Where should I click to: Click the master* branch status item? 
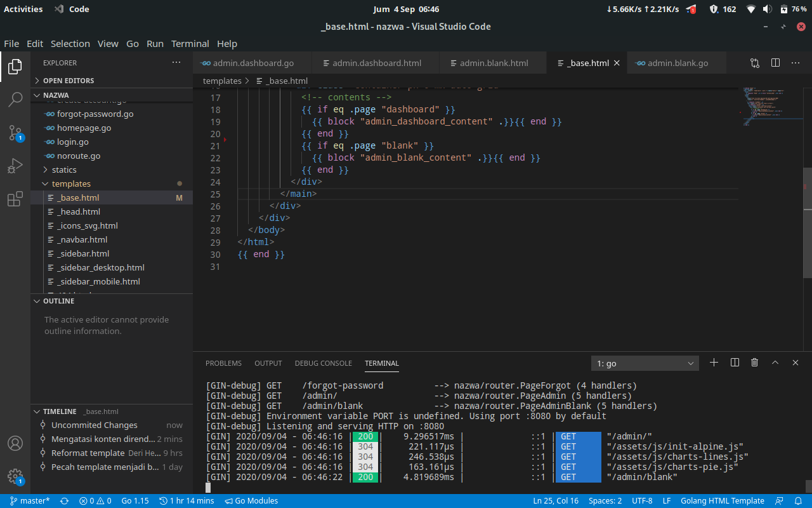(30, 500)
